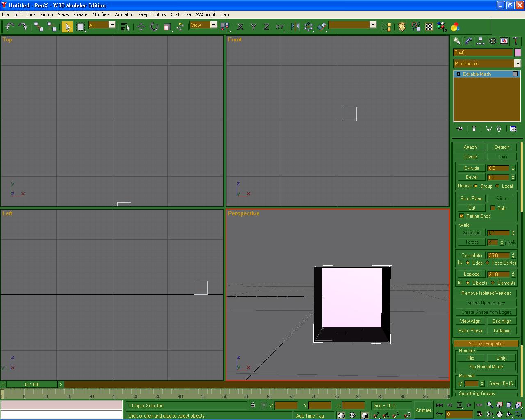Open the Select by Name list icon
Image resolution: width=525 pixels, height=420 pixels.
pos(126,27)
